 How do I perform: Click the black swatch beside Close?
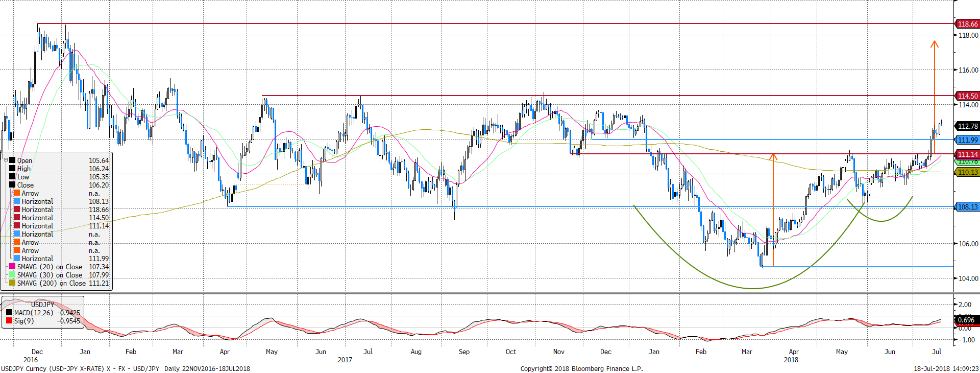point(12,185)
